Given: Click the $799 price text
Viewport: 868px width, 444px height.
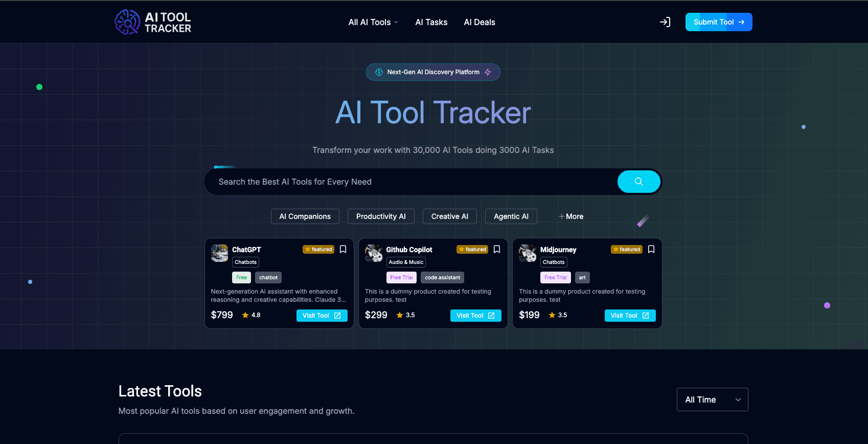Looking at the screenshot, I should [x=222, y=315].
